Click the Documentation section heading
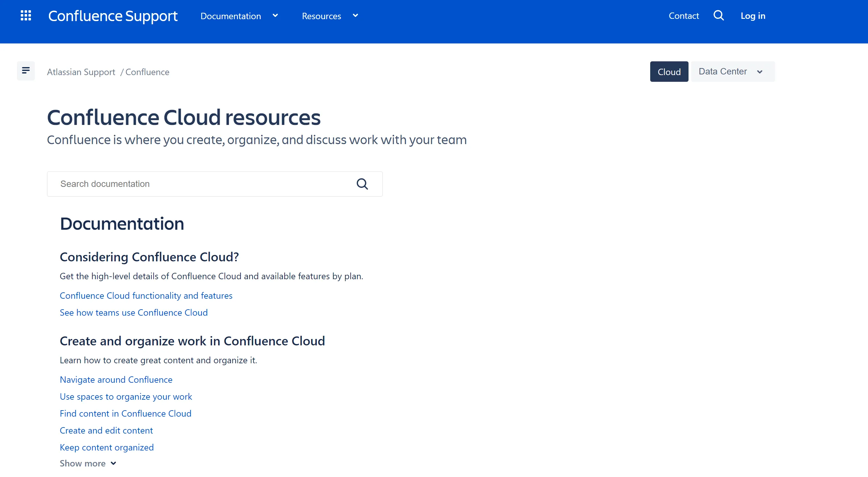Image resolution: width=868 pixels, height=477 pixels. coord(122,224)
